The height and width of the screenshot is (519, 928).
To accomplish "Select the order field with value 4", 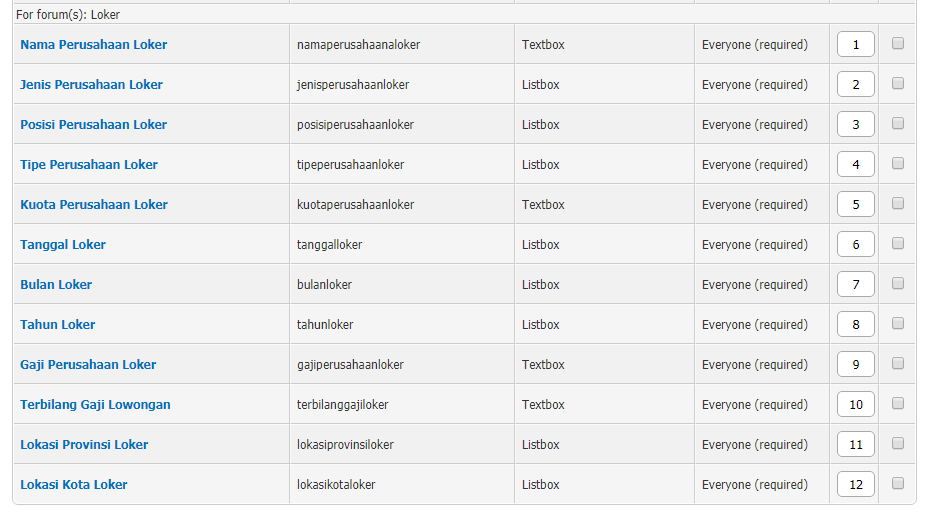I will pyautogui.click(x=856, y=165).
